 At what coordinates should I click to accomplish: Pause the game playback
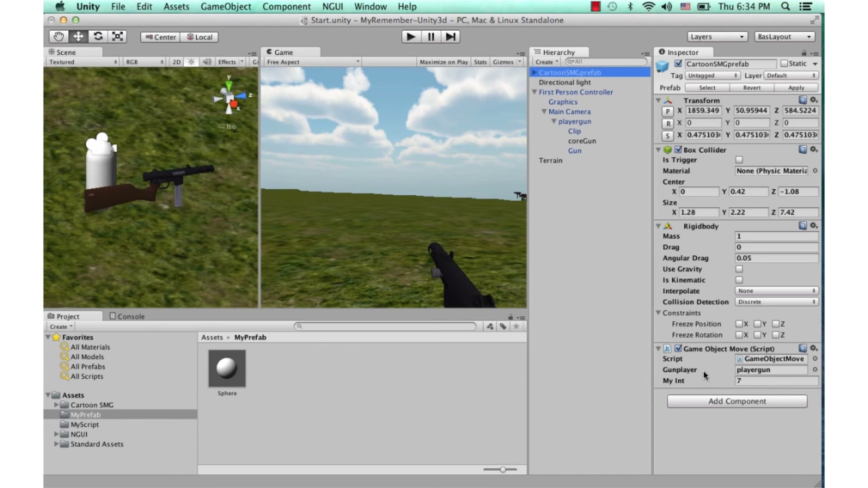(x=431, y=37)
